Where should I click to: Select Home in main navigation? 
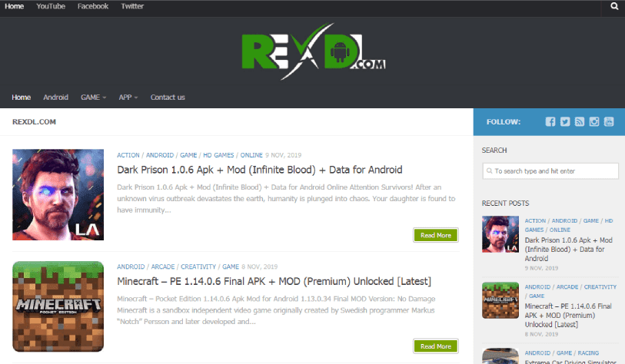click(x=21, y=98)
